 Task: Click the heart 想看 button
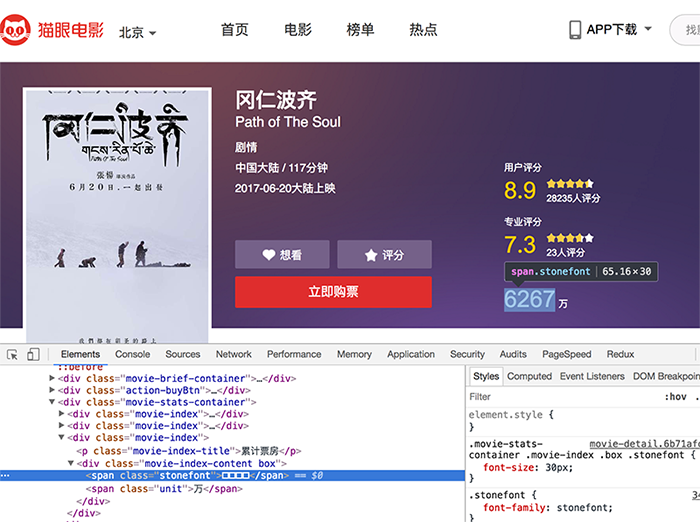(x=282, y=255)
